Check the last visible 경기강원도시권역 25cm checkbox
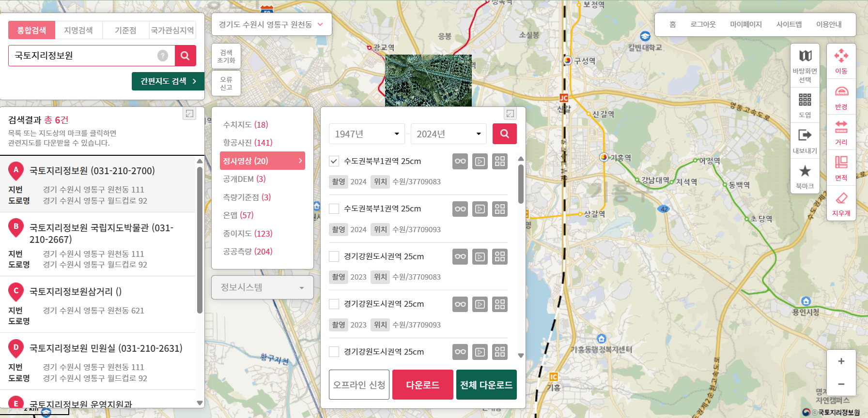This screenshot has width=868, height=418. click(x=334, y=352)
